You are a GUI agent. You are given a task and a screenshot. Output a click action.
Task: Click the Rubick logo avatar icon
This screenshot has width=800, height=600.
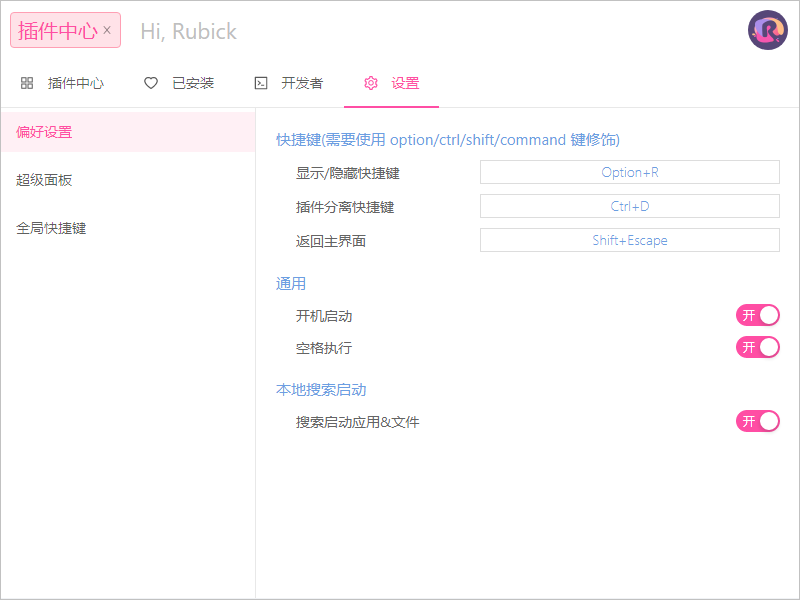[x=767, y=30]
